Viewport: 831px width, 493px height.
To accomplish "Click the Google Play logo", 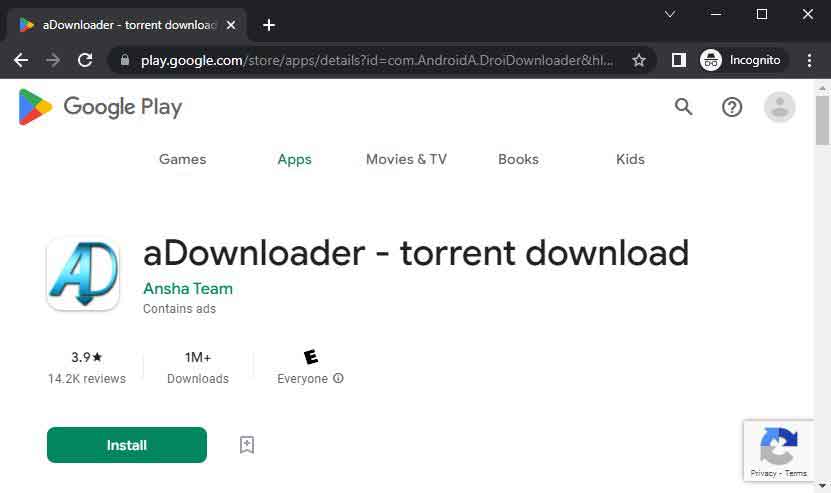I will point(100,107).
